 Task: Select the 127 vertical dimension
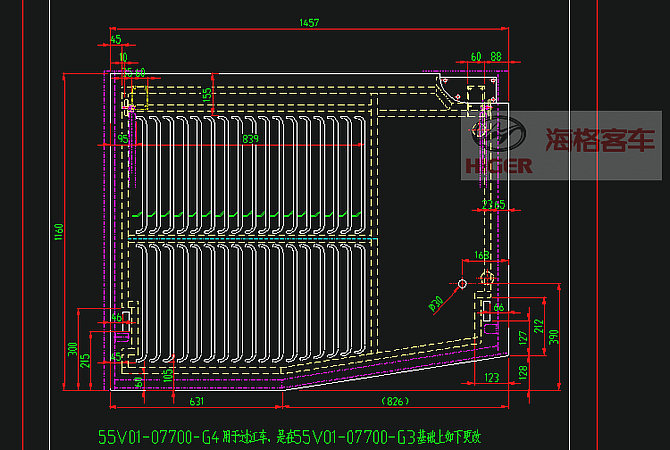(x=522, y=337)
